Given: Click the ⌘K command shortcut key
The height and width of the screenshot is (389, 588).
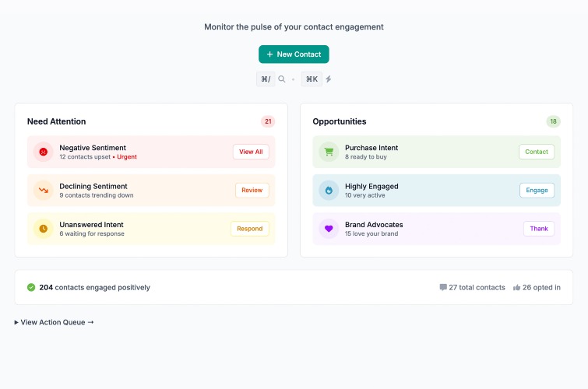Looking at the screenshot, I should (x=312, y=79).
